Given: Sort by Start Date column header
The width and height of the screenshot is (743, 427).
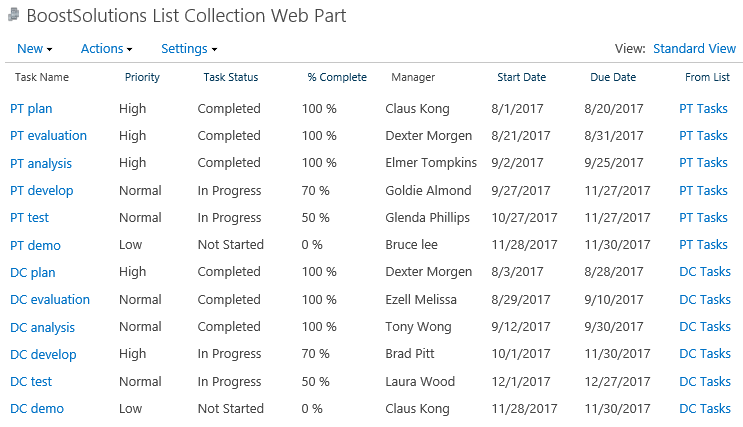Looking at the screenshot, I should (x=521, y=77).
